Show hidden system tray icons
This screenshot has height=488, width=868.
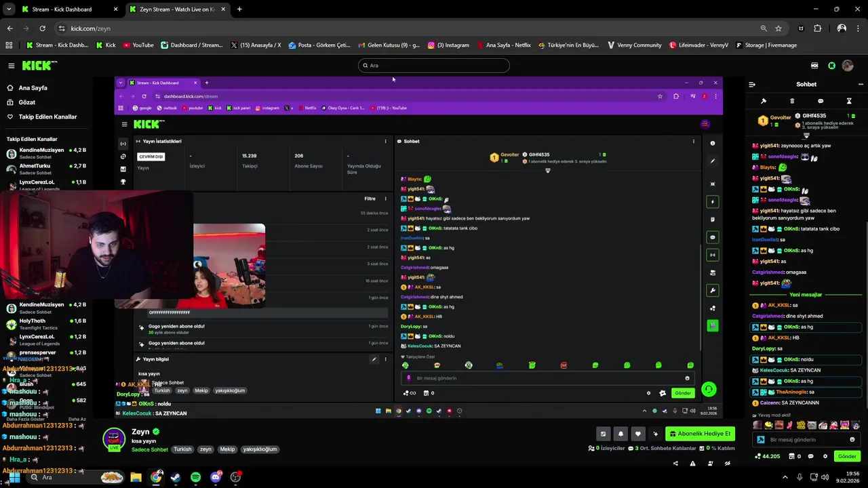pyautogui.click(x=785, y=477)
